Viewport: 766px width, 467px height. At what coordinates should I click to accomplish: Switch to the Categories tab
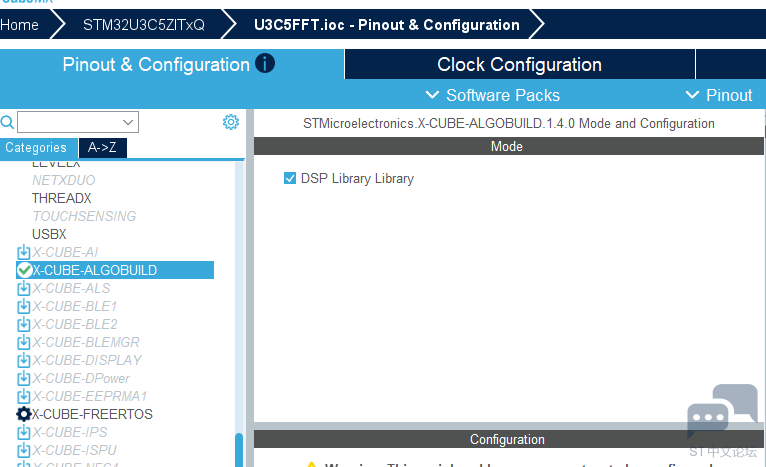pyautogui.click(x=39, y=148)
